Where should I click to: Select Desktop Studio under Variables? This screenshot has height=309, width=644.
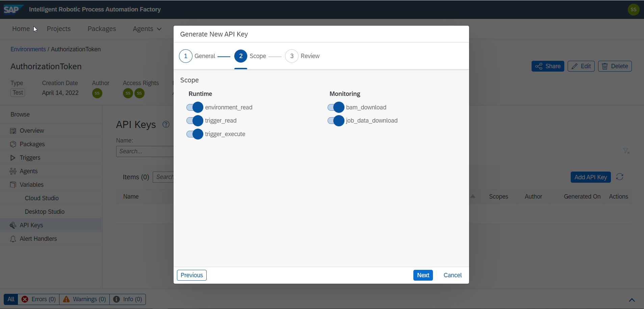(51, 212)
